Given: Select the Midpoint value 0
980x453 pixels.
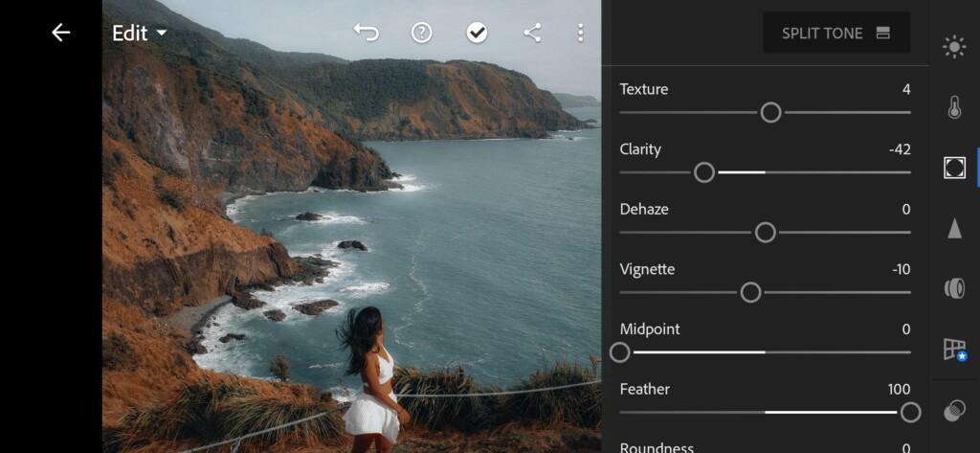Looking at the screenshot, I should coord(906,329).
